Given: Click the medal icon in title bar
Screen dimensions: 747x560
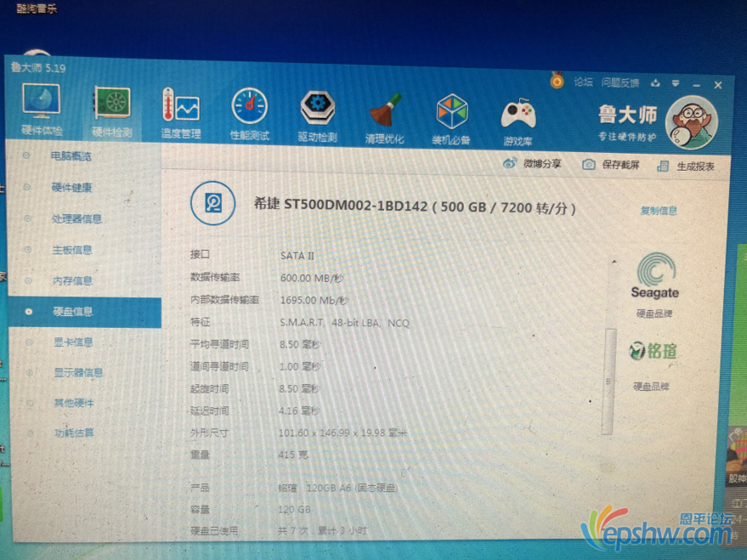Looking at the screenshot, I should click(x=557, y=80).
